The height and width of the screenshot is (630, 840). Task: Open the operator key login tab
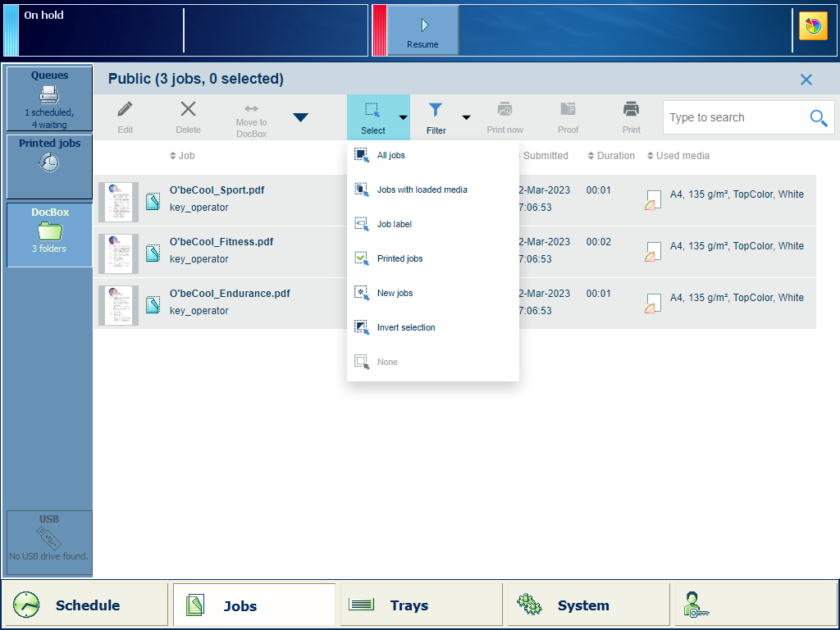point(756,605)
